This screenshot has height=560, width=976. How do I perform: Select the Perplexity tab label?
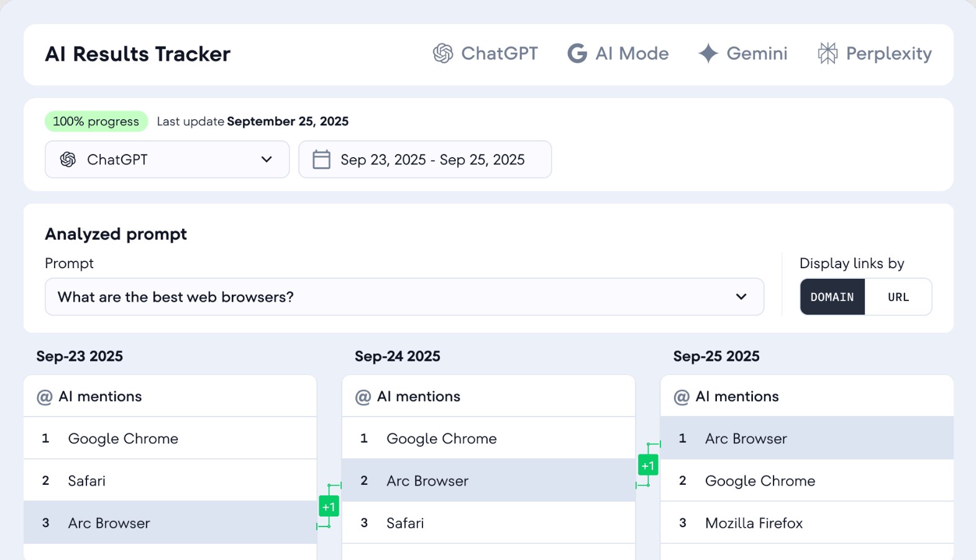(888, 53)
